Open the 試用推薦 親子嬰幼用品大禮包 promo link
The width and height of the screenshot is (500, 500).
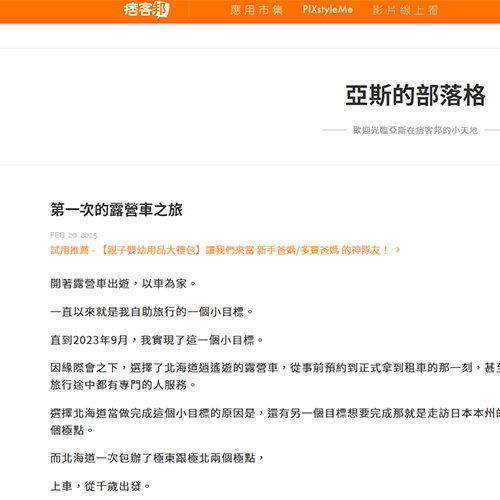tap(220, 250)
